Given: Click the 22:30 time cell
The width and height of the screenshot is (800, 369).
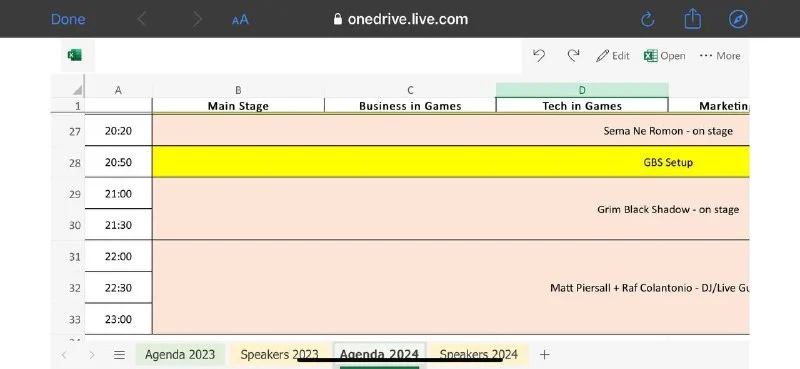Looking at the screenshot, I should tap(118, 288).
